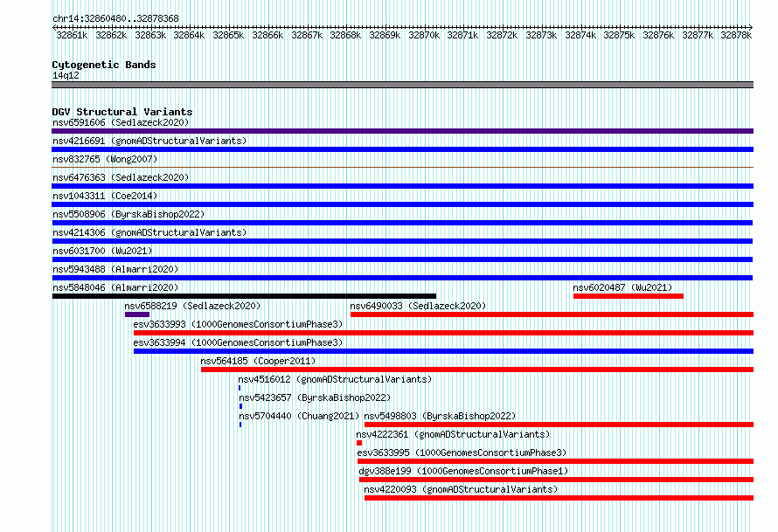Open variant esv3633993 (1000GenomesConsortiumPhase3) label
The height and width of the screenshot is (532, 778).
pos(238,324)
